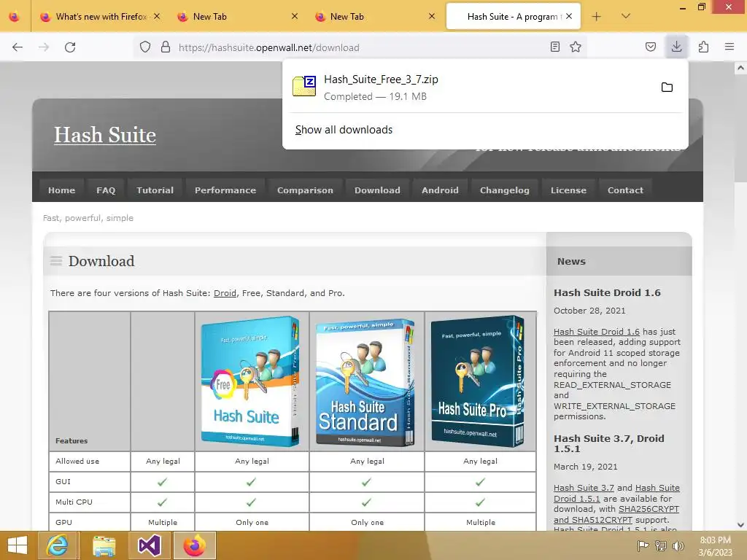Viewport: 747px width, 560px height.
Task: Click the Hash Suite Free box image
Action: click(251, 381)
